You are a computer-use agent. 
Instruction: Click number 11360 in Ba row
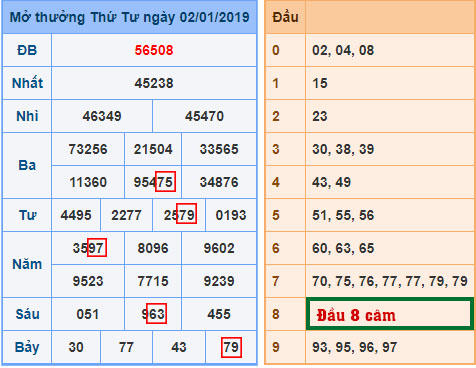pos(88,182)
